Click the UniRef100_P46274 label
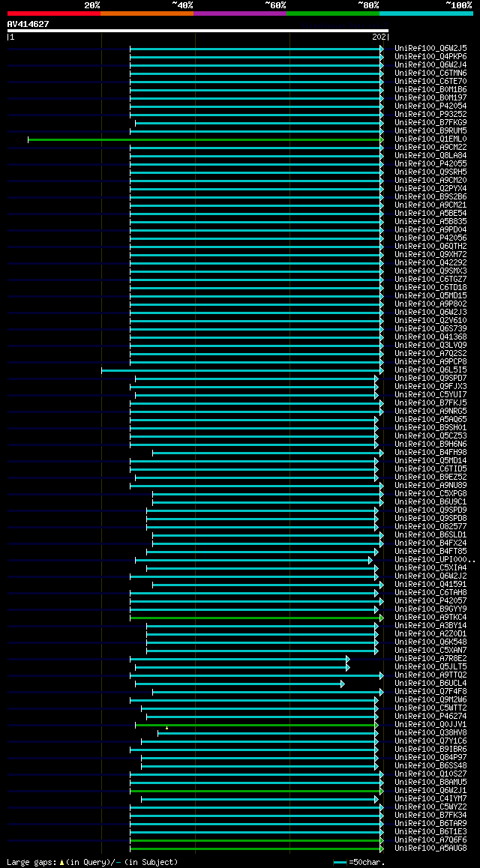Screen dimensions: 480x868 430,717
